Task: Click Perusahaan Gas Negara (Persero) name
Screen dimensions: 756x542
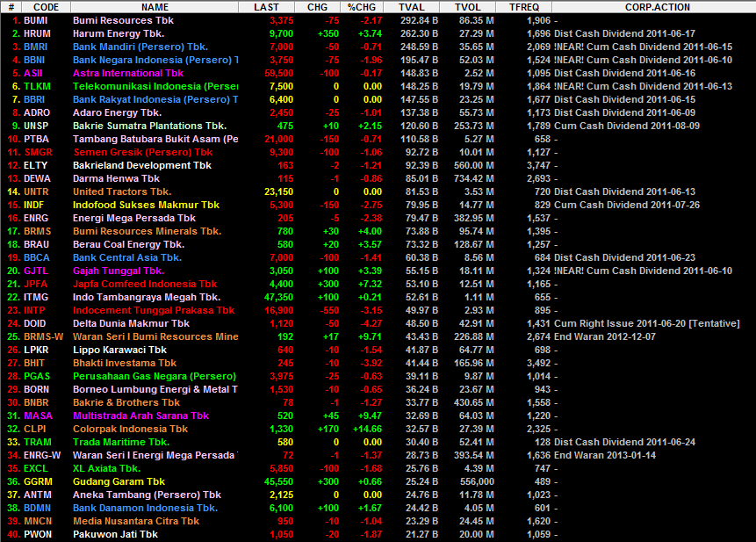Action: coord(155,376)
